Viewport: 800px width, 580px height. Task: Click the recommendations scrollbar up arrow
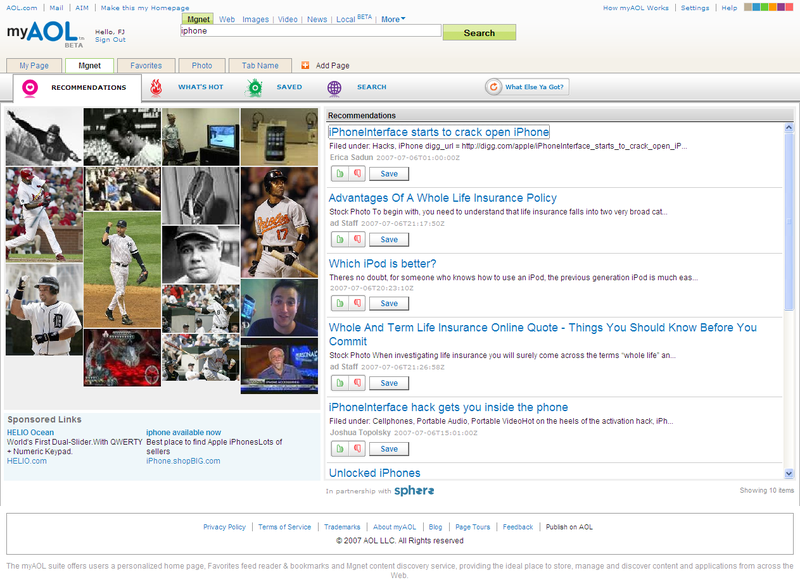point(789,128)
